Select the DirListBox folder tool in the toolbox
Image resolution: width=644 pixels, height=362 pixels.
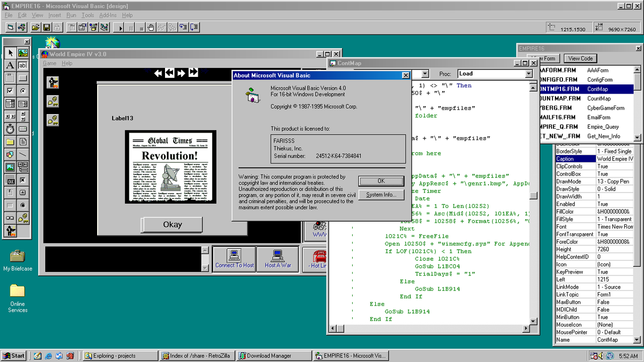(x=10, y=142)
